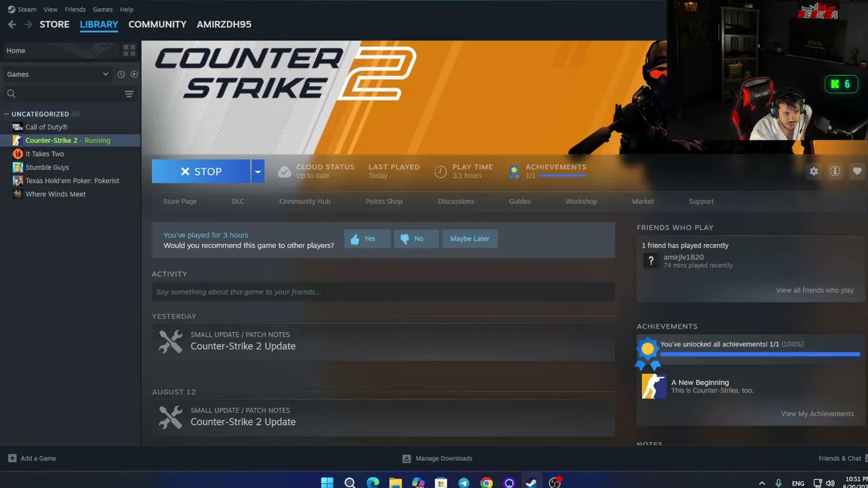This screenshot has width=868, height=488.
Task: Click the Manage Downloads icon
Action: pyautogui.click(x=406, y=458)
